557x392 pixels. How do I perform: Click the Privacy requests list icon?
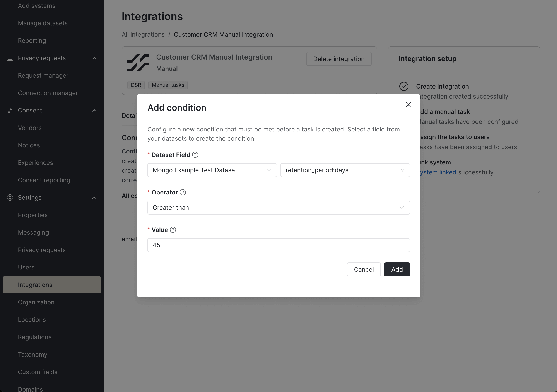click(x=10, y=58)
